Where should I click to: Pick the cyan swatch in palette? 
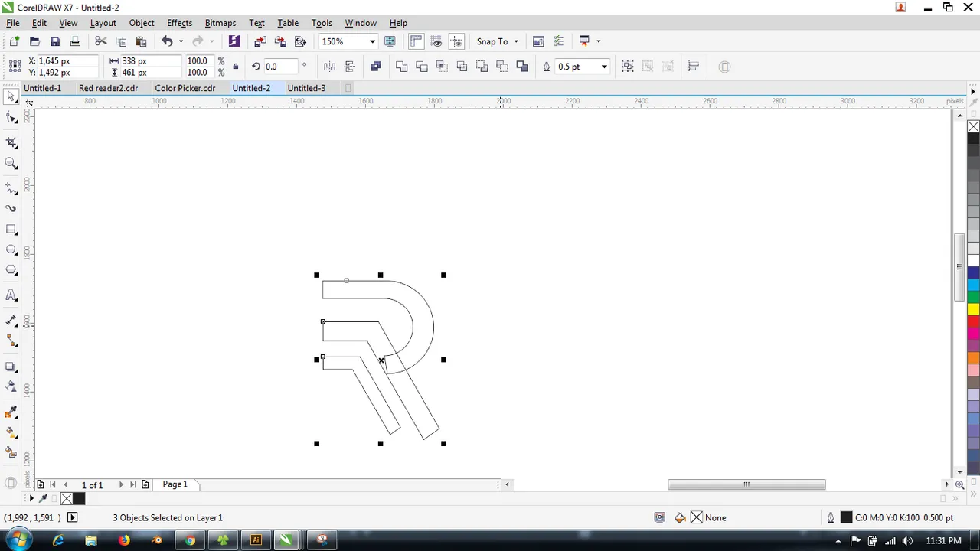(x=973, y=285)
